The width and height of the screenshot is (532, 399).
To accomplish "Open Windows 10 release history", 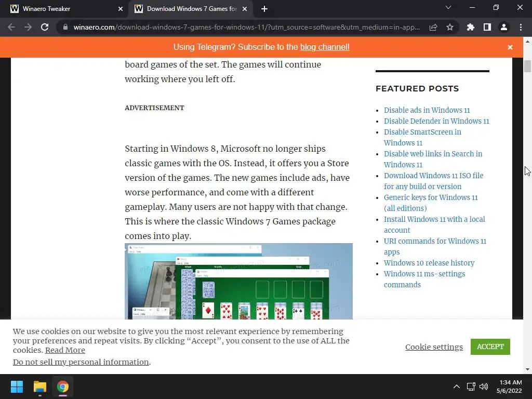I will (429, 263).
